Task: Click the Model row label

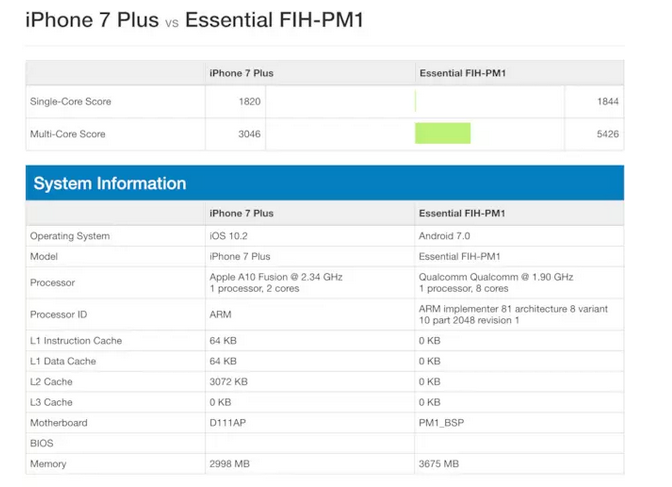Action: click(x=44, y=257)
